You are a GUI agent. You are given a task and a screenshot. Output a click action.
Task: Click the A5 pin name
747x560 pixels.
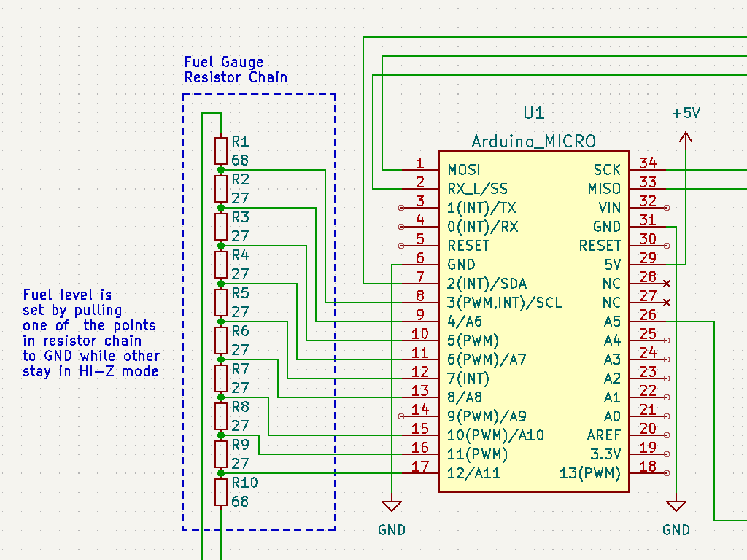click(612, 322)
